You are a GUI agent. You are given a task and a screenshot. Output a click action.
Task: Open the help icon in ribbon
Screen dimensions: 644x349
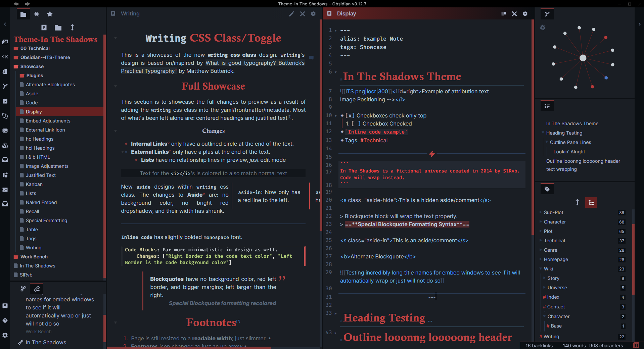pos(5,320)
